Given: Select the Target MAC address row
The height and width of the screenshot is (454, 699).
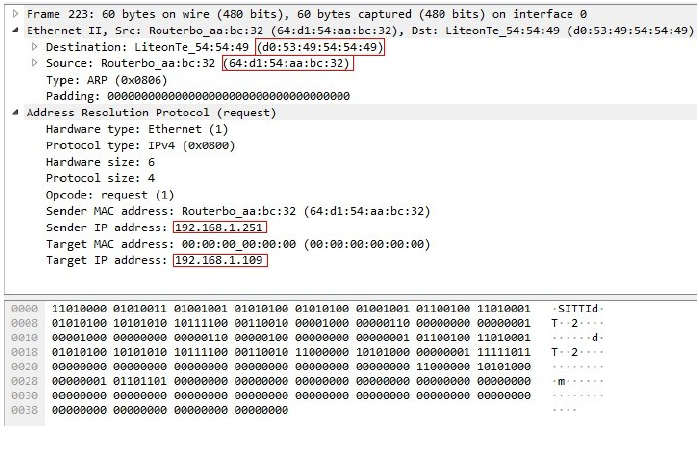Looking at the screenshot, I should pyautogui.click(x=238, y=244).
